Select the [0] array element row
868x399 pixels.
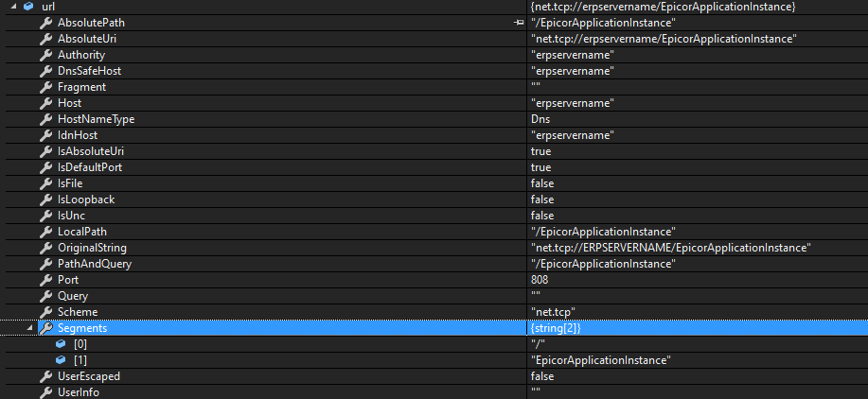[x=434, y=344]
